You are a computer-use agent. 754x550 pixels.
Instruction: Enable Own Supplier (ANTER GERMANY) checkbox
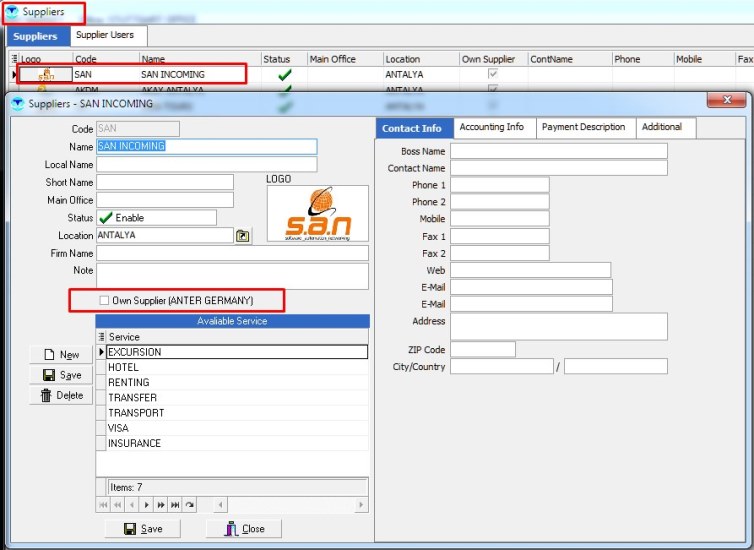pos(105,300)
